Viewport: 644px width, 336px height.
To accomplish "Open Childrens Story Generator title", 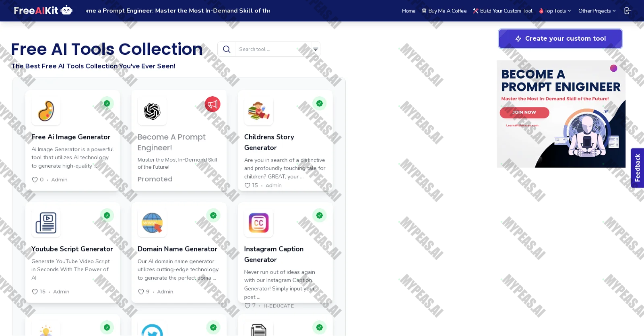I will pyautogui.click(x=269, y=142).
